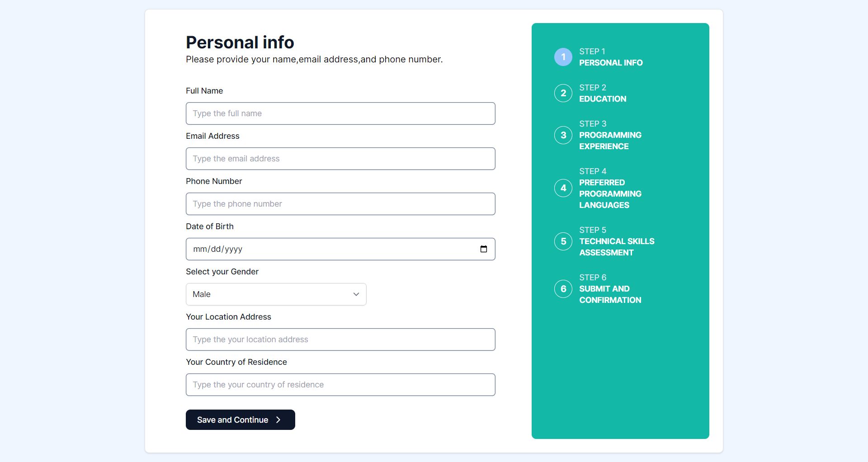The height and width of the screenshot is (462, 868).
Task: Go to the Education step label
Action: point(602,99)
